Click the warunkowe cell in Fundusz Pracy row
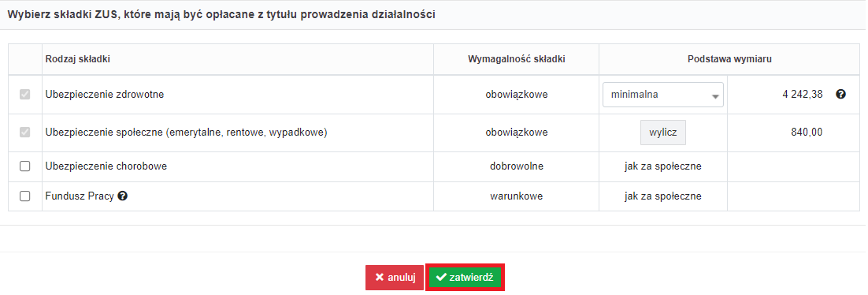Viewport: 868px width, 295px height. [x=516, y=196]
